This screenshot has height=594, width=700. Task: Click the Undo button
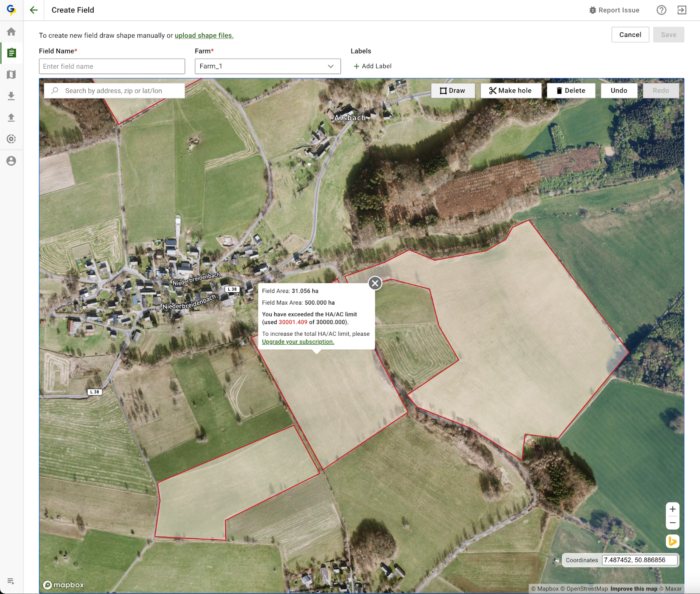[619, 91]
